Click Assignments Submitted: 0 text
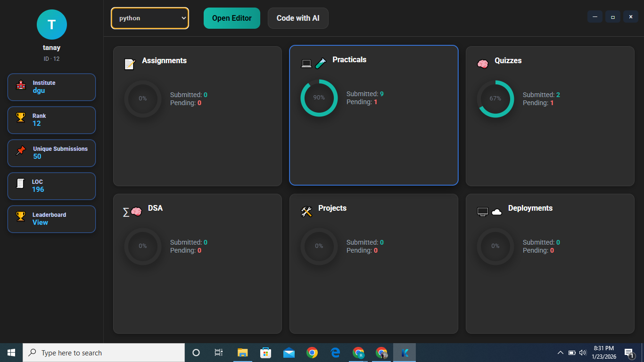The width and height of the screenshot is (644, 362). coord(189,95)
